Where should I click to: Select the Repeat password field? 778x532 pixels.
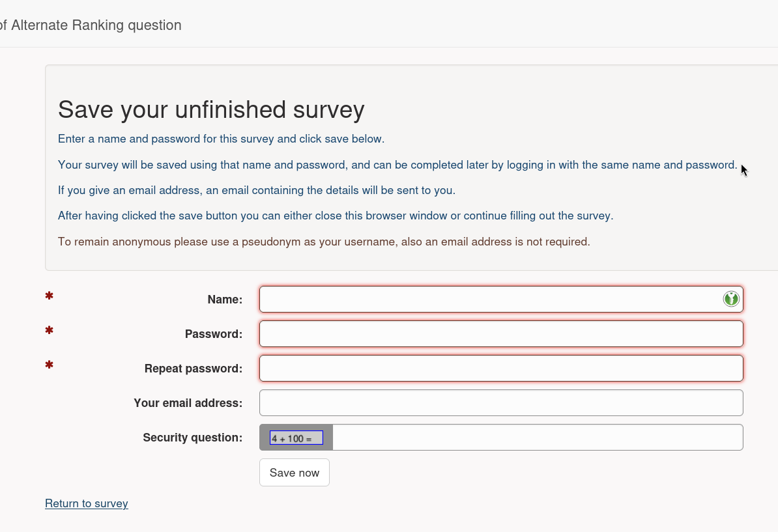tap(500, 369)
